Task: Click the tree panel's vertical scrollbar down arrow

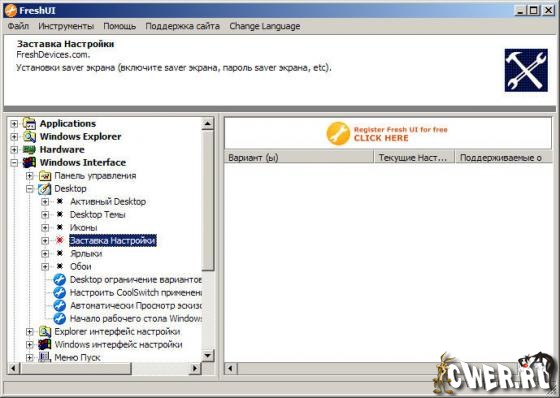Action: (208, 355)
